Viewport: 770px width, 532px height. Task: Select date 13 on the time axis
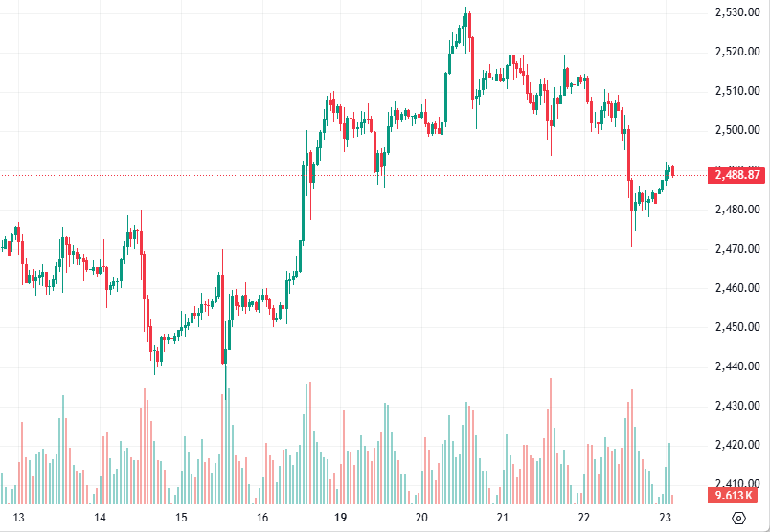[x=18, y=518]
